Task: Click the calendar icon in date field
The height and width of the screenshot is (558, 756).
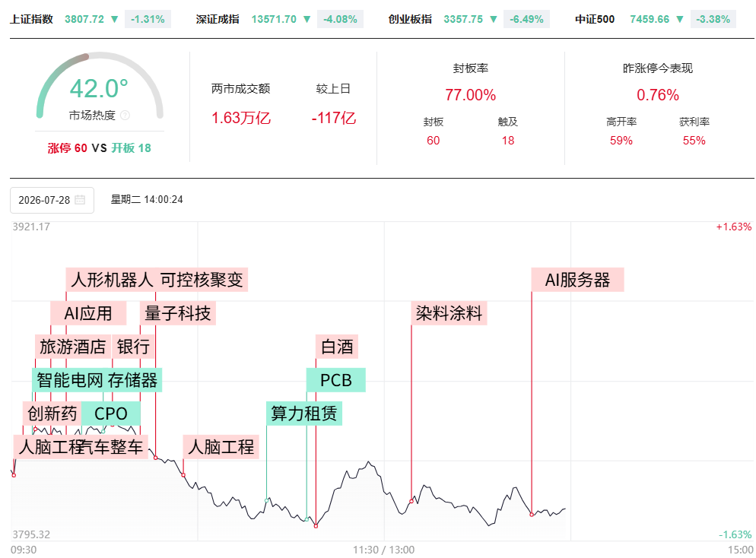Action: point(80,199)
